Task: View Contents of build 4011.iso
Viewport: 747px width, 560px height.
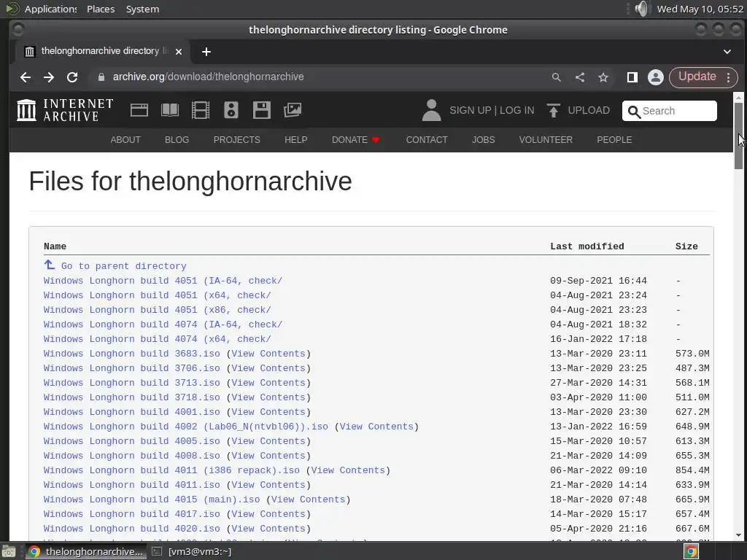Action: pos(268,485)
